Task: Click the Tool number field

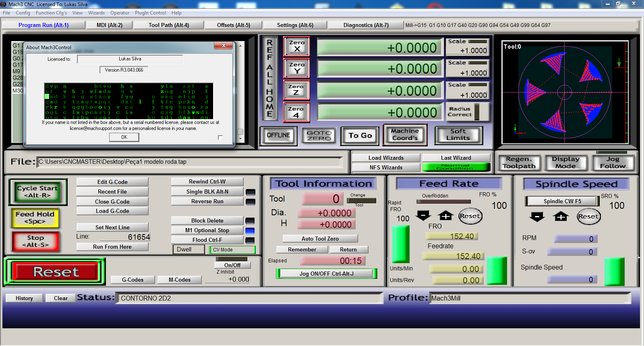Action: coord(322,198)
